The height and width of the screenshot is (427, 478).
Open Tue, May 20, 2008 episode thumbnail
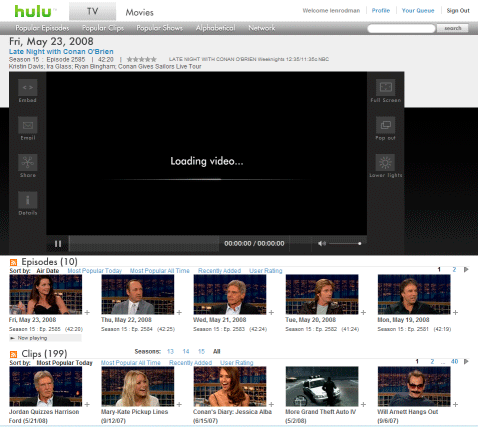pyautogui.click(x=322, y=295)
